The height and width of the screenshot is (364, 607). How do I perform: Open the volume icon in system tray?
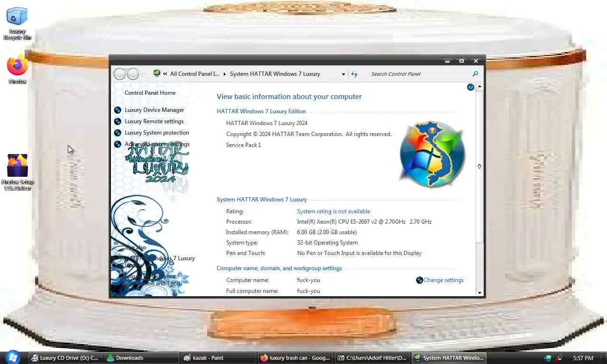click(559, 358)
